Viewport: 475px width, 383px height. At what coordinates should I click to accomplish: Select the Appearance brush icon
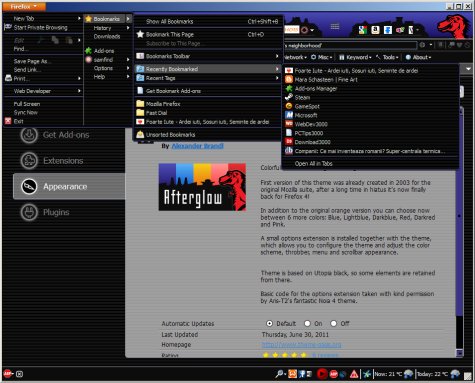point(29,186)
